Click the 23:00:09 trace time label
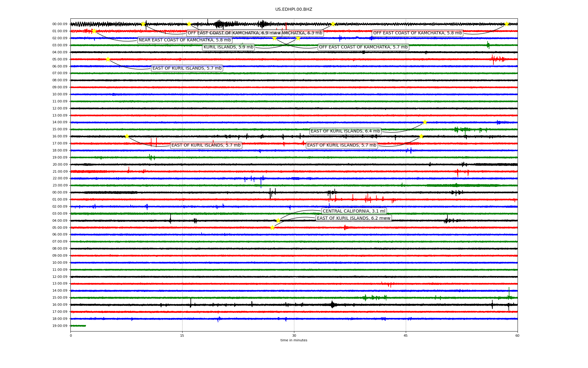Image resolution: width=588 pixels, height=368 pixels. tap(60, 186)
